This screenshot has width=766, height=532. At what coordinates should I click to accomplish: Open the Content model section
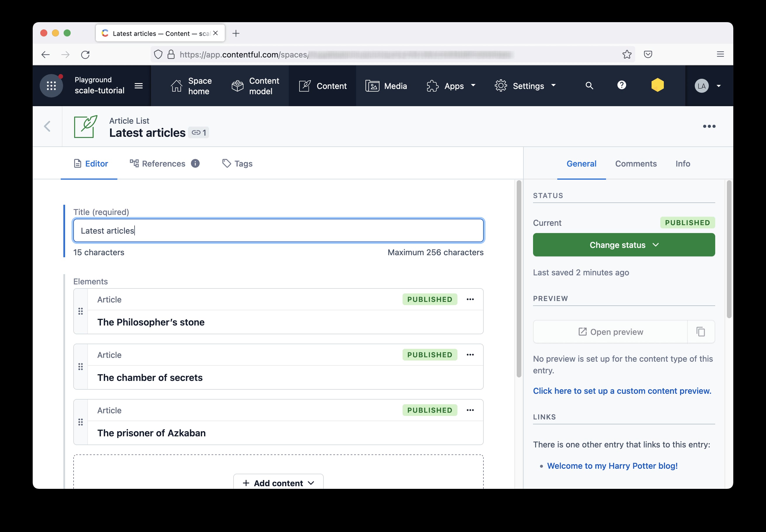point(255,86)
